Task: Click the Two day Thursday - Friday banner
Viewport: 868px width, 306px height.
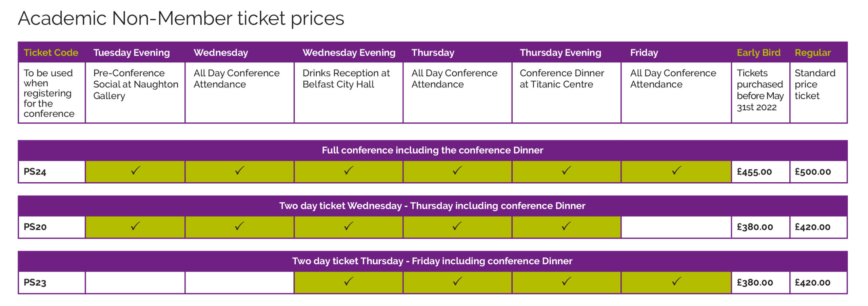Action: click(433, 261)
